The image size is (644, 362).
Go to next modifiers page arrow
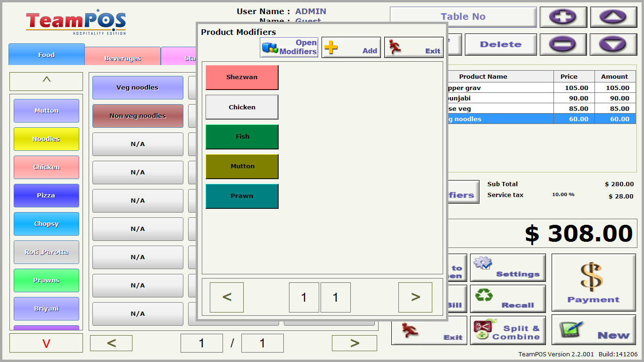coord(415,297)
